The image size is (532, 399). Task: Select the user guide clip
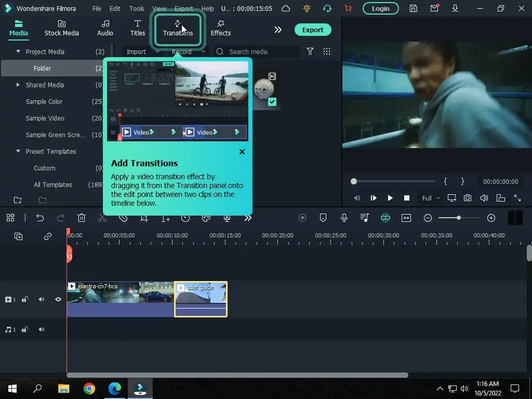pos(201,299)
